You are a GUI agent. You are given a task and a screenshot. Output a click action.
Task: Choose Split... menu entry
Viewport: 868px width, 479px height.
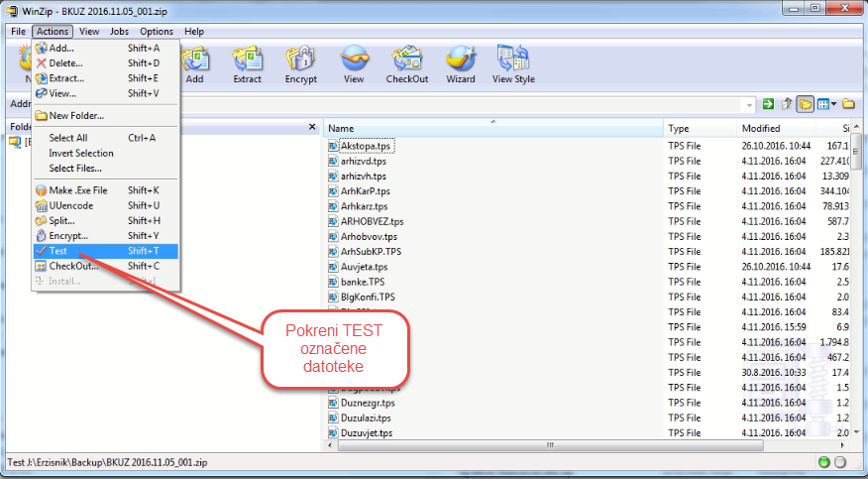105,220
